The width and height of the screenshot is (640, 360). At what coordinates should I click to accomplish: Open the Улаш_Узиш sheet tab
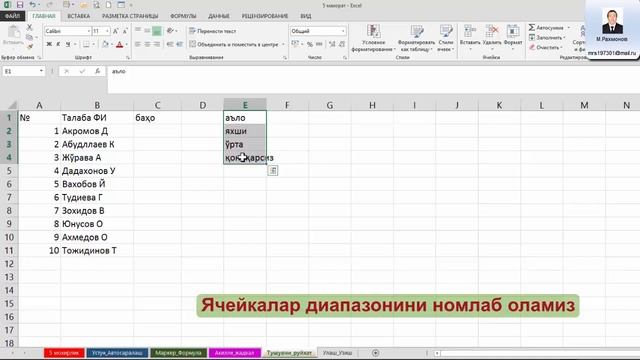pos(337,353)
